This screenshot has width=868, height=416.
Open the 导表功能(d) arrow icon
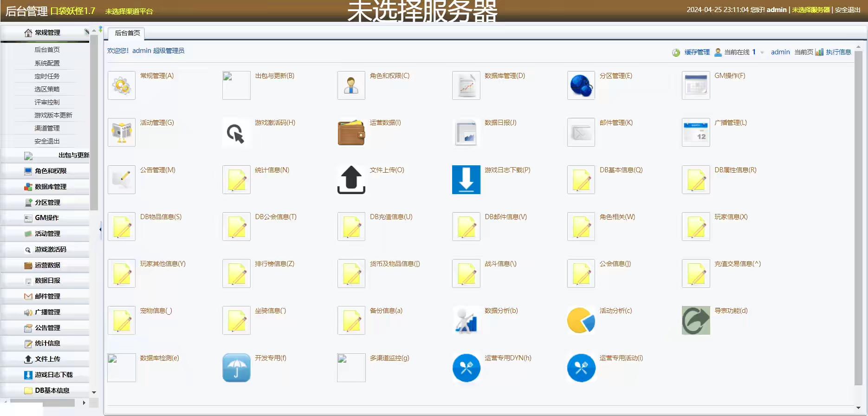(x=696, y=320)
